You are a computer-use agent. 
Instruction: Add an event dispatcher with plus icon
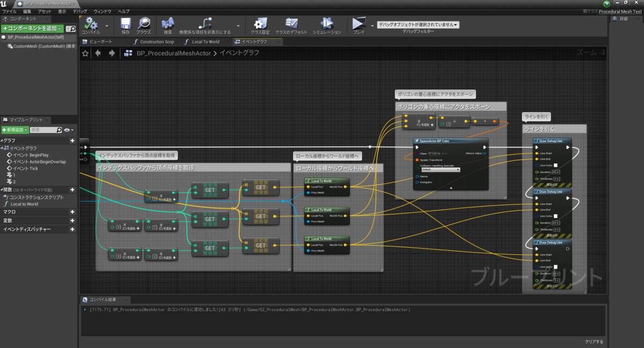point(72,229)
